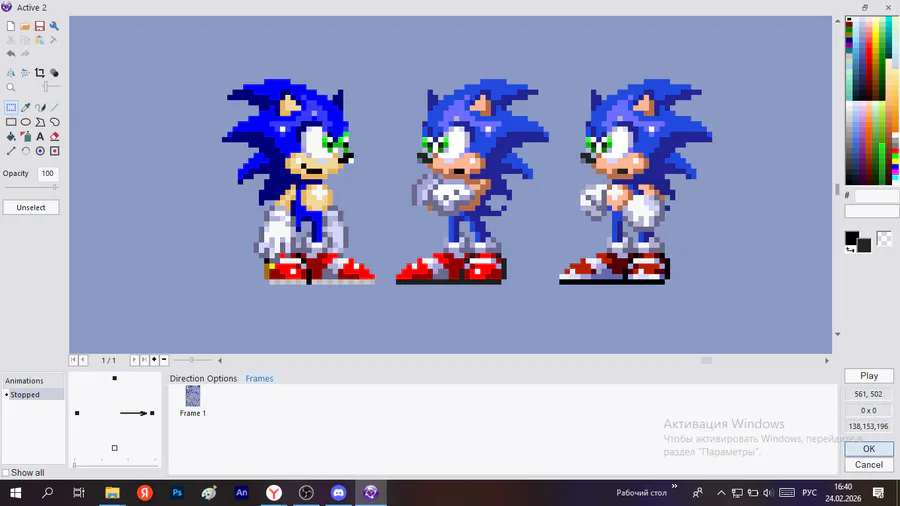
Task: Select the Action point view tool
Action: tap(55, 151)
